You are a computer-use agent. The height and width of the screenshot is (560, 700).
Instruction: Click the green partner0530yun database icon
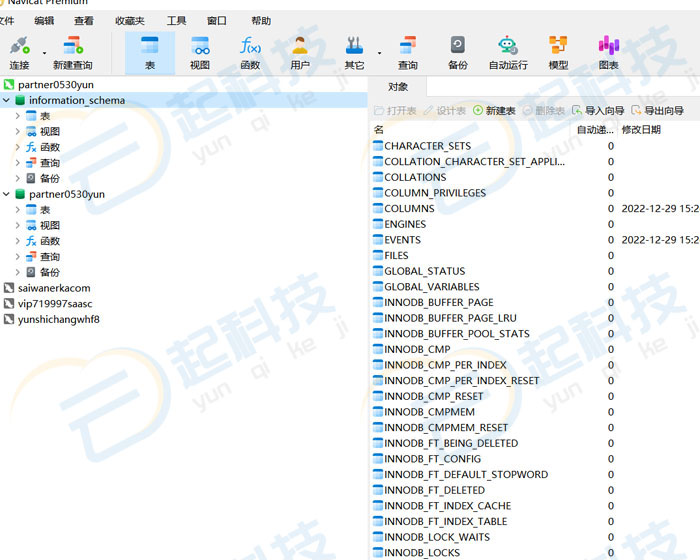click(20, 194)
